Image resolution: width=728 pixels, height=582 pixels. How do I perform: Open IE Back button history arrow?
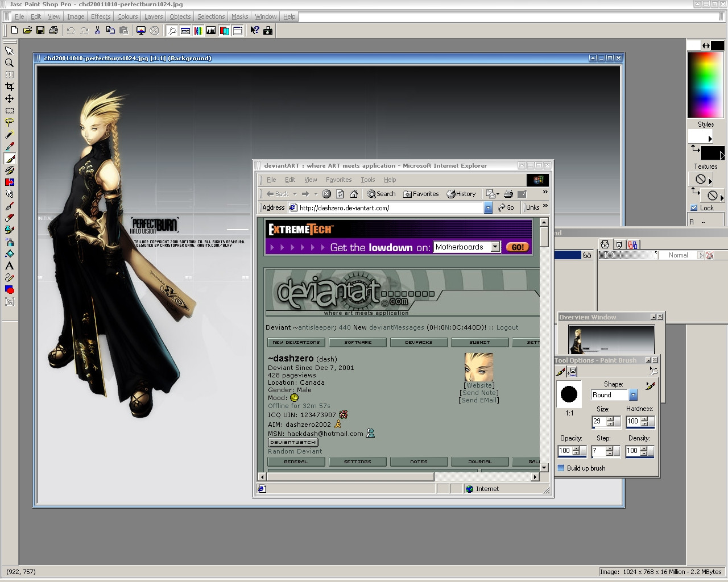coord(295,194)
